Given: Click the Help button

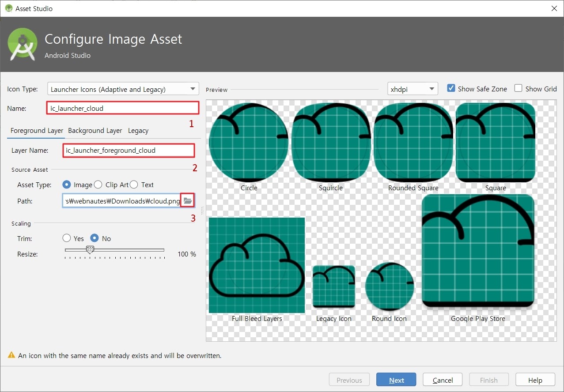Looking at the screenshot, I should [x=535, y=380].
